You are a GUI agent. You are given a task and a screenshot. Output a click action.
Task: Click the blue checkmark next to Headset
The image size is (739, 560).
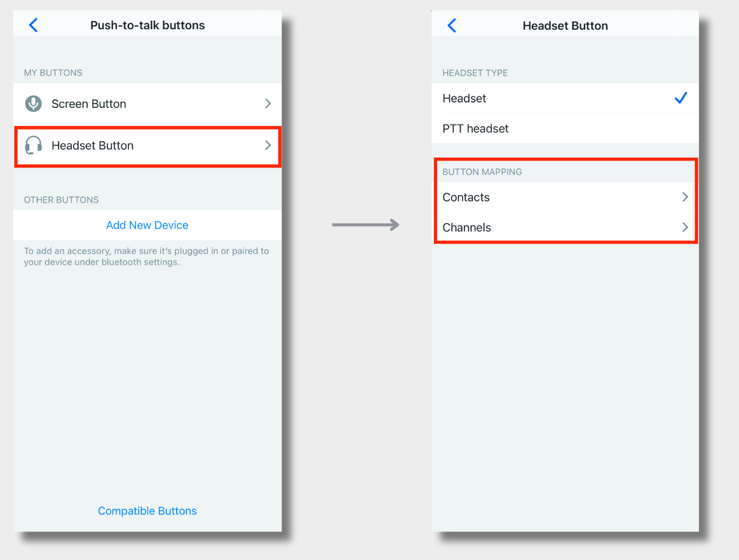(681, 98)
